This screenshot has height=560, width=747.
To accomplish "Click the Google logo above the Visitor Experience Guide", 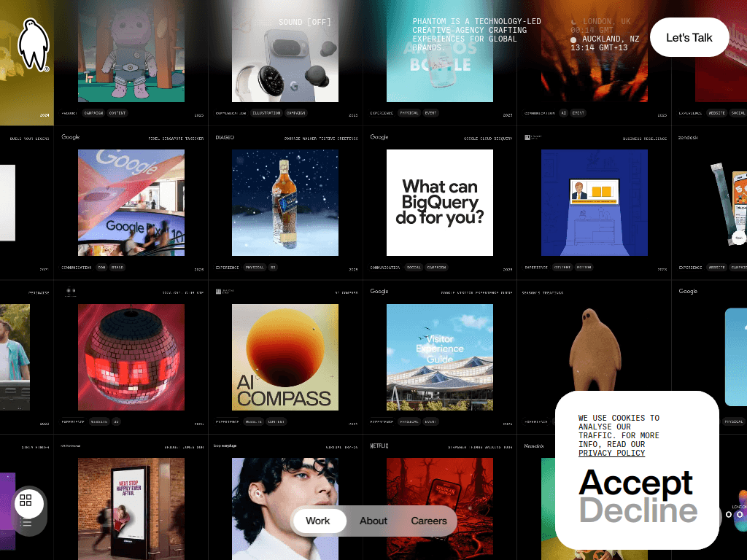I will tap(379, 292).
